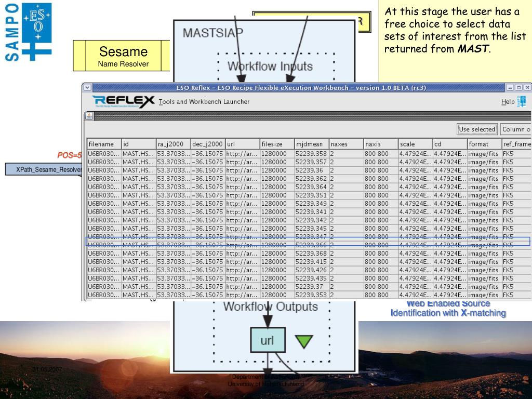Click the filename cell in the 52239.37 row
The image size is (532, 399).
[104, 287]
